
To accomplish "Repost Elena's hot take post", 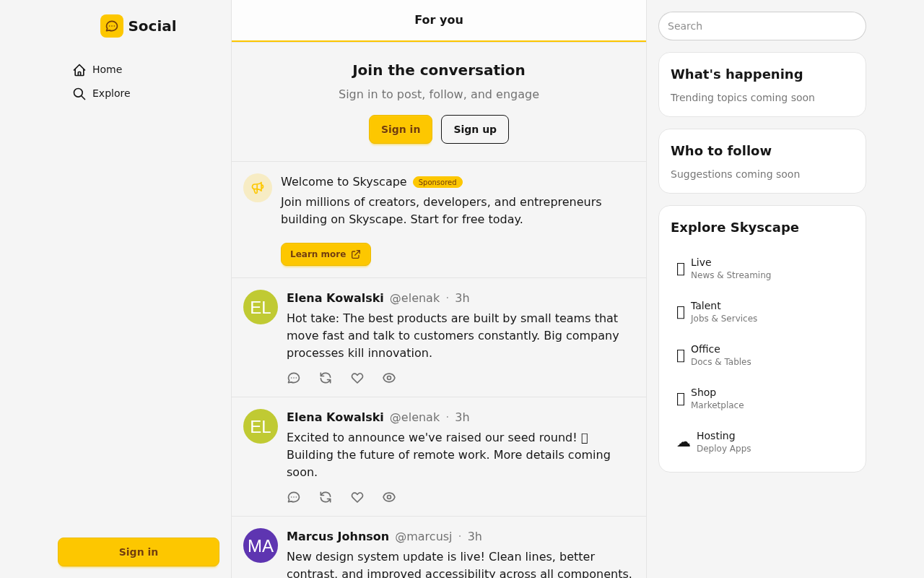I will point(326,378).
